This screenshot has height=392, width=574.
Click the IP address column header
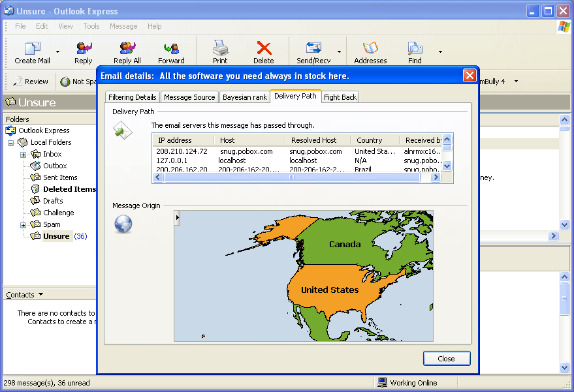[x=175, y=140]
